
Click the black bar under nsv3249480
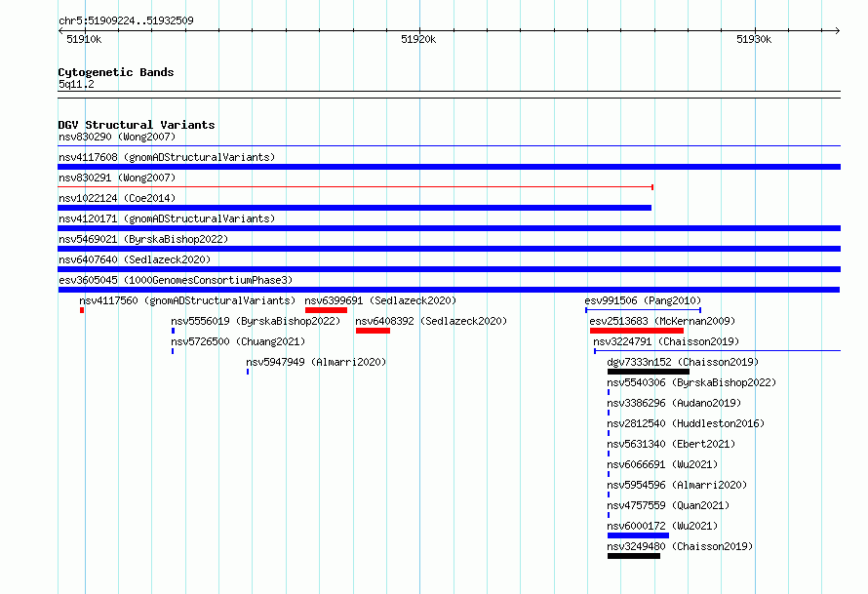pyautogui.click(x=634, y=556)
